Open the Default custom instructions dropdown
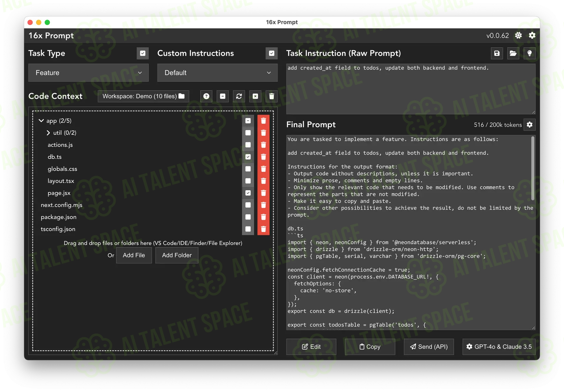564x392 pixels. (x=217, y=73)
